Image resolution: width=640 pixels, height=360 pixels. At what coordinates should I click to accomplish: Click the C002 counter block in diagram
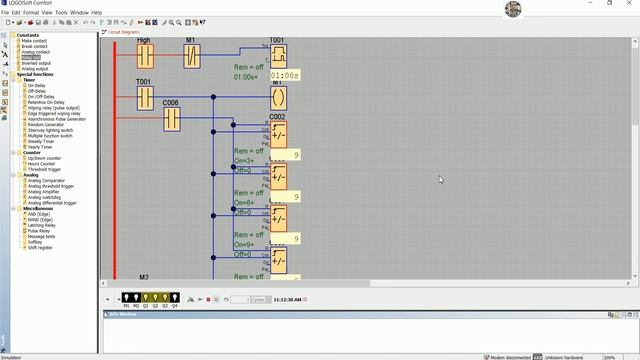click(278, 134)
